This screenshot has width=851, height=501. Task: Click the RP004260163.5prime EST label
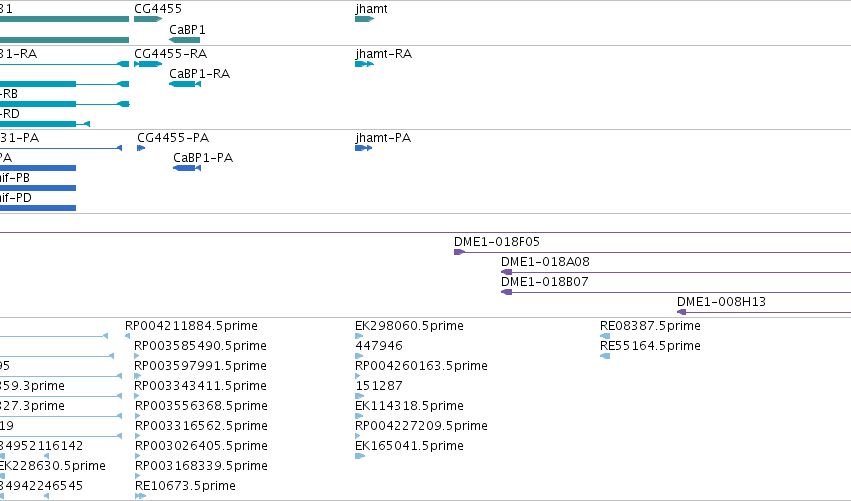[421, 366]
